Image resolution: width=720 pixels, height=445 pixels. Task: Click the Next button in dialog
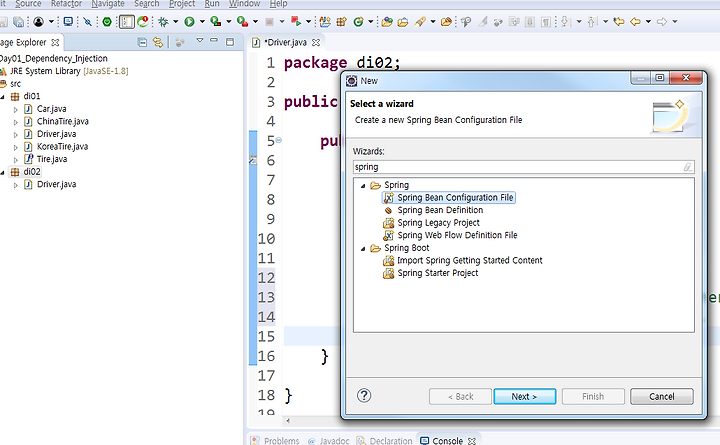524,396
